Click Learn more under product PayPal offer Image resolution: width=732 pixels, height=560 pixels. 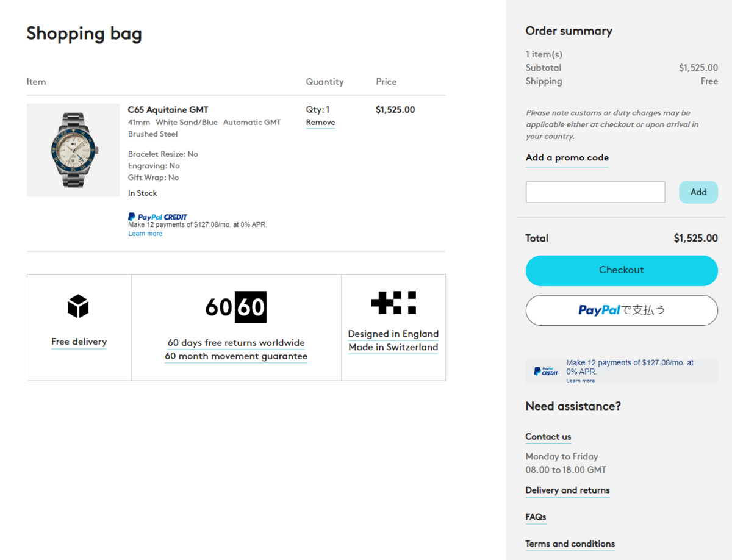click(x=145, y=234)
